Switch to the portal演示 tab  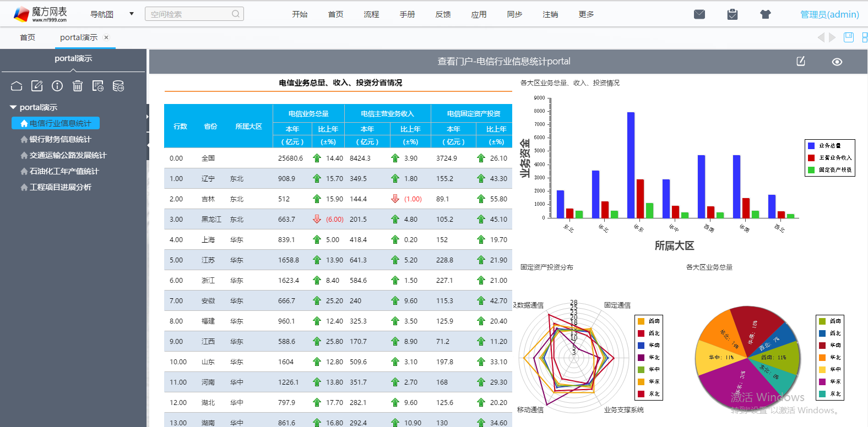click(79, 37)
